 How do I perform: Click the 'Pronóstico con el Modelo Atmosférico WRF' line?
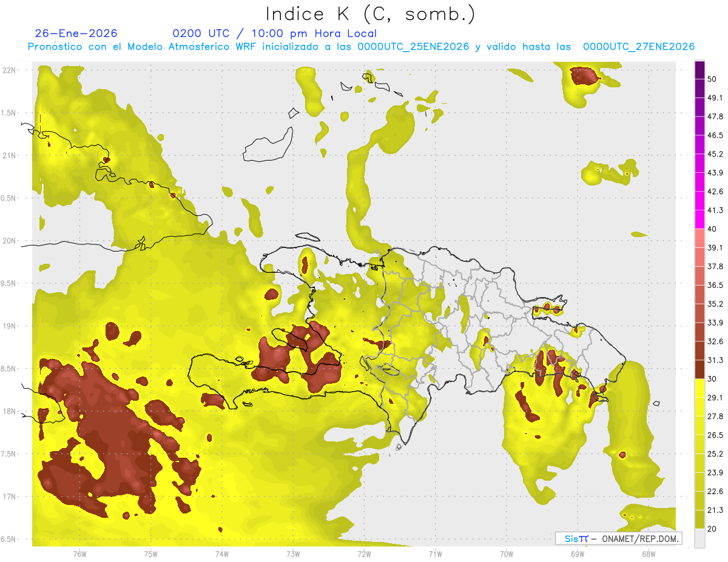coord(362,47)
